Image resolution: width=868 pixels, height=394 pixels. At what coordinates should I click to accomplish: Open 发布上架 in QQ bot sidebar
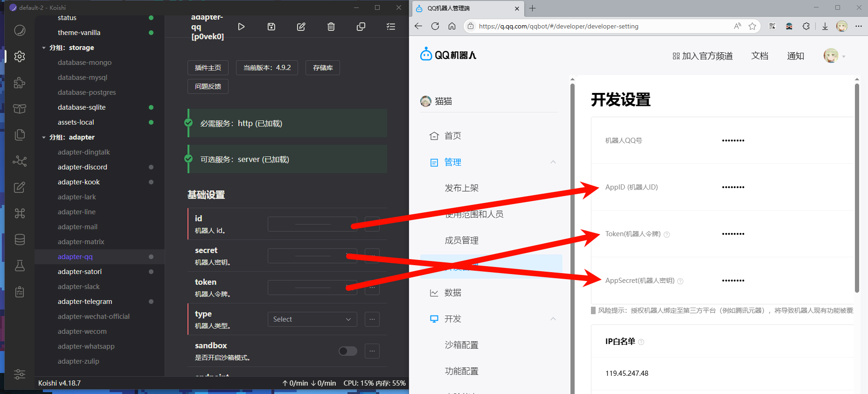[462, 188]
